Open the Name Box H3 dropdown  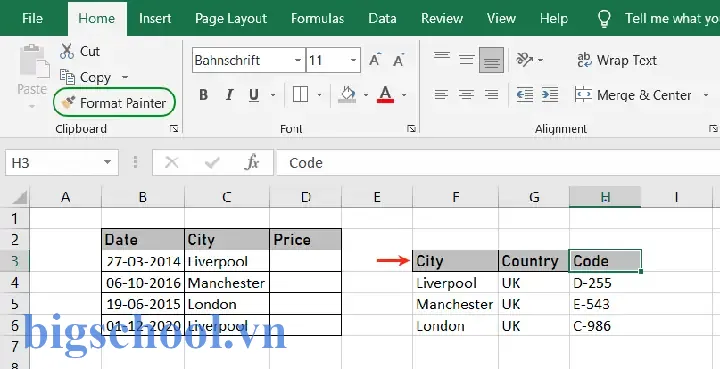point(107,162)
